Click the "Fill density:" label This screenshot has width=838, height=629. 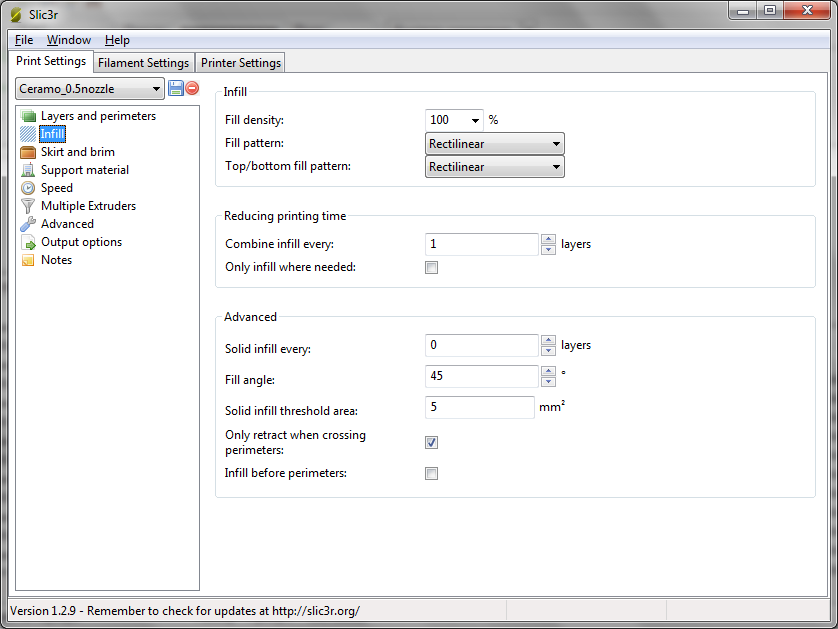(254, 120)
